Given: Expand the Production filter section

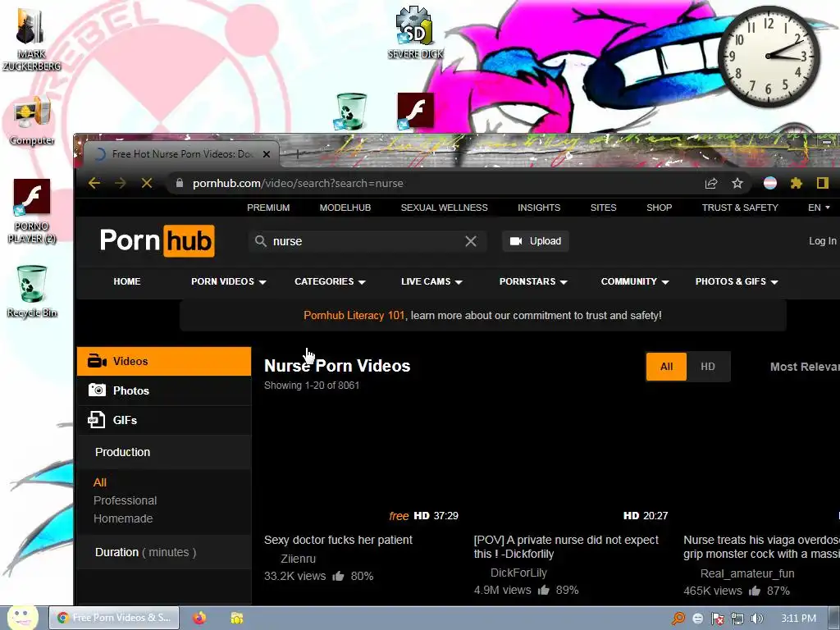Looking at the screenshot, I should 164,452.
